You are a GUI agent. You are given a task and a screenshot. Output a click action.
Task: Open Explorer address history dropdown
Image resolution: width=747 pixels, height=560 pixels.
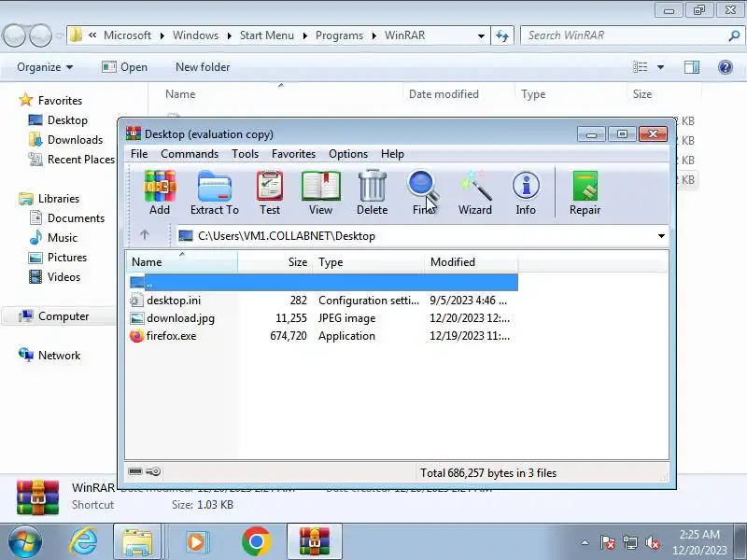pos(481,35)
